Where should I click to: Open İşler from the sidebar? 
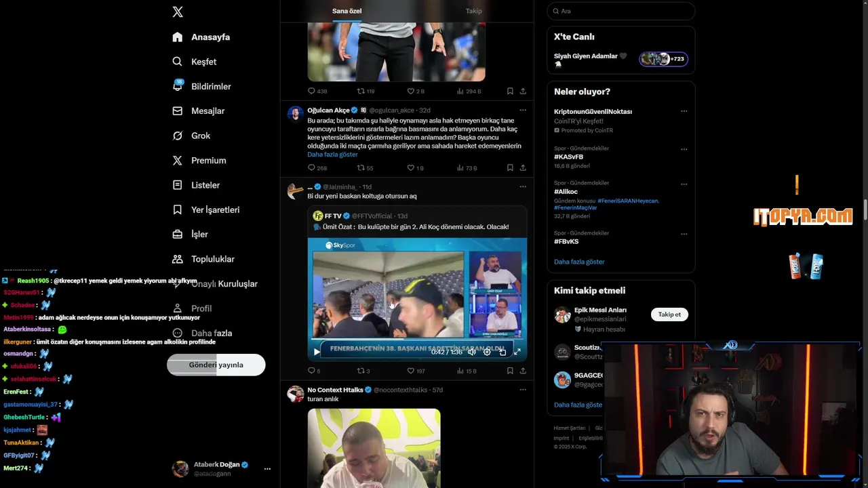click(190, 235)
